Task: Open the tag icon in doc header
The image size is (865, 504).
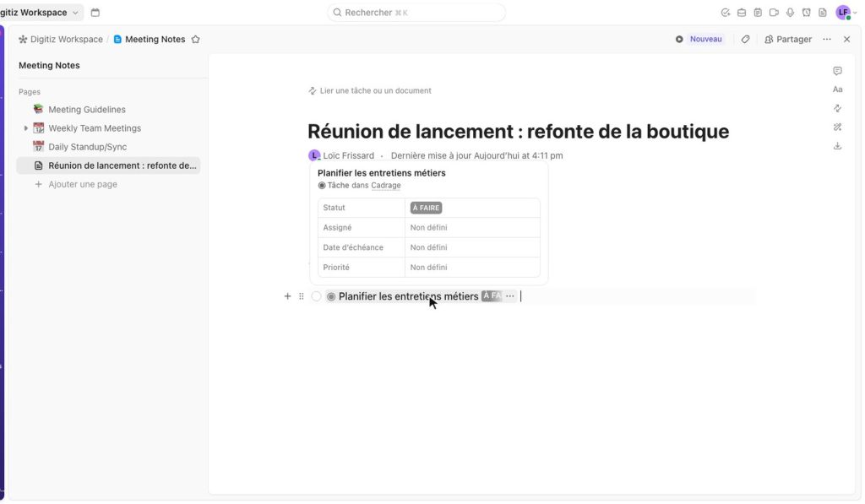Action: click(x=745, y=39)
